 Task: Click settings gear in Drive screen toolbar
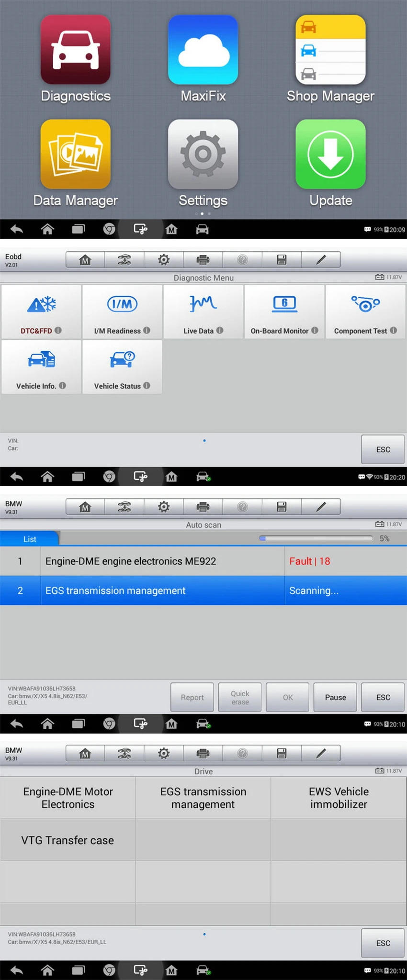pyautogui.click(x=164, y=754)
